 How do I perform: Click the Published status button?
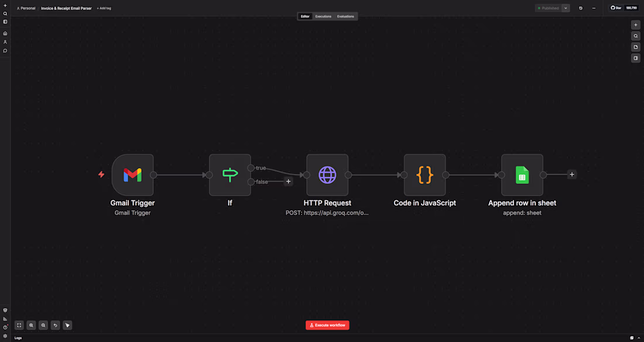coord(549,8)
